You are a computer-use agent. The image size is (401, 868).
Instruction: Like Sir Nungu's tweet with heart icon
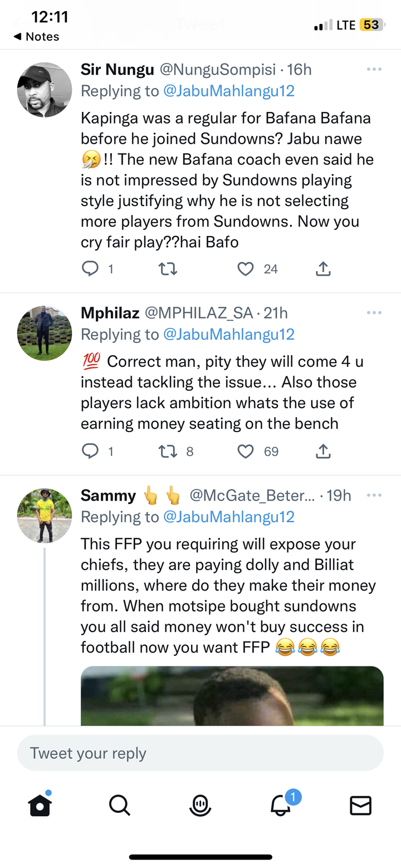point(246,269)
